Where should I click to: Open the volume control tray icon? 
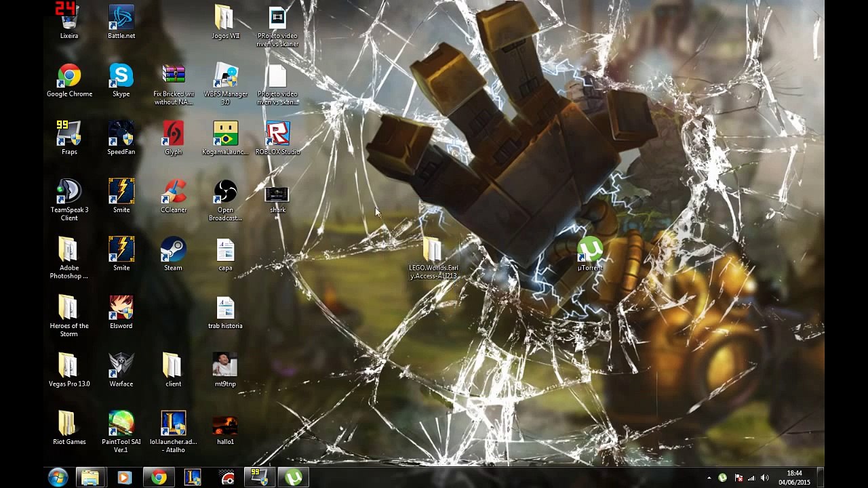[765, 479]
